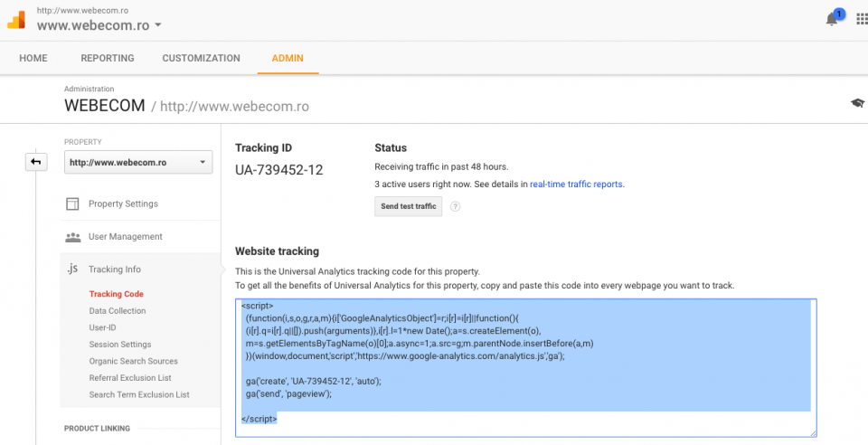The width and height of the screenshot is (868, 445).
Task: Click the Property Settings icon
Action: (72, 204)
